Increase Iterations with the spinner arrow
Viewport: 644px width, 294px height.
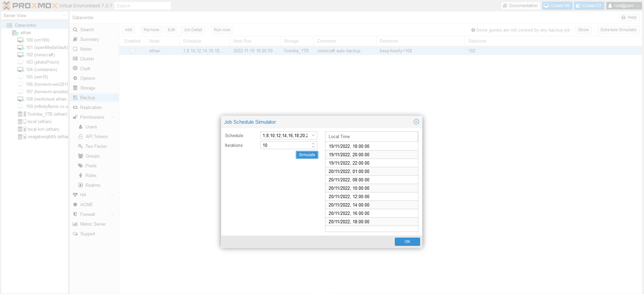[x=313, y=143]
